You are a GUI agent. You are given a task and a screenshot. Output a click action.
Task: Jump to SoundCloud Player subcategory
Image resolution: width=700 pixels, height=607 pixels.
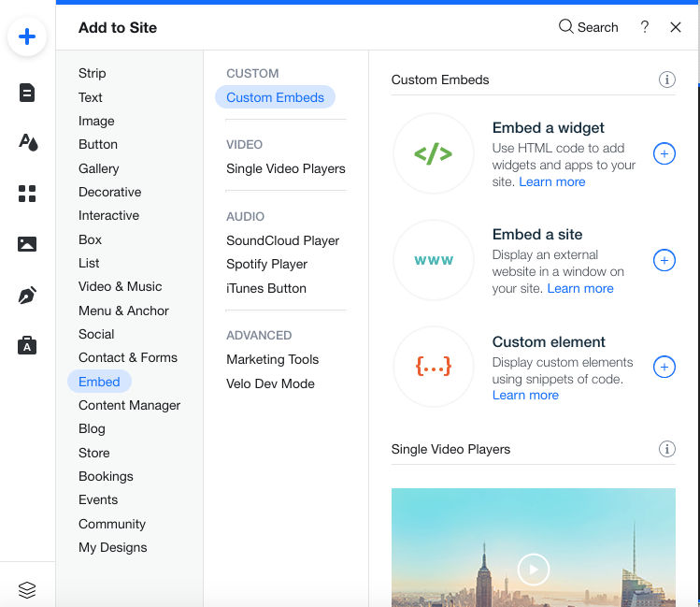coord(282,240)
